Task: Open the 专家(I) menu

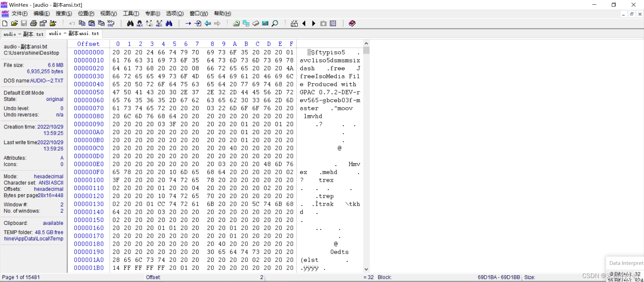Action: [153, 13]
